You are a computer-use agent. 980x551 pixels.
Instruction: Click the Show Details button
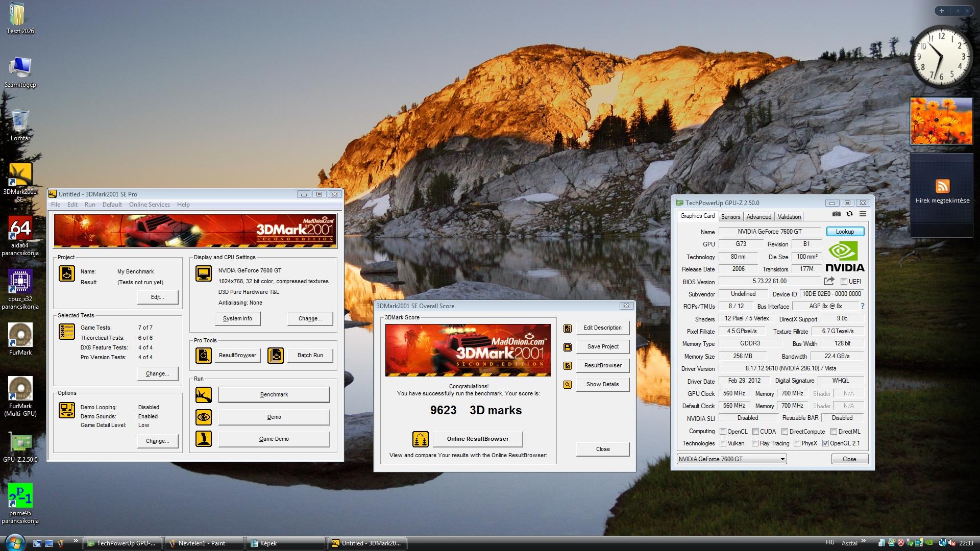point(602,385)
